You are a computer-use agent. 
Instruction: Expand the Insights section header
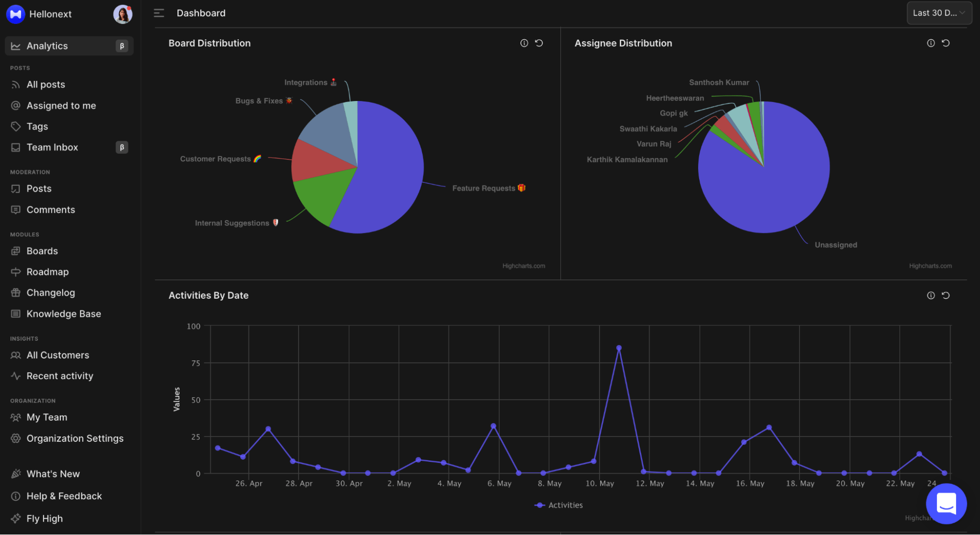[24, 338]
